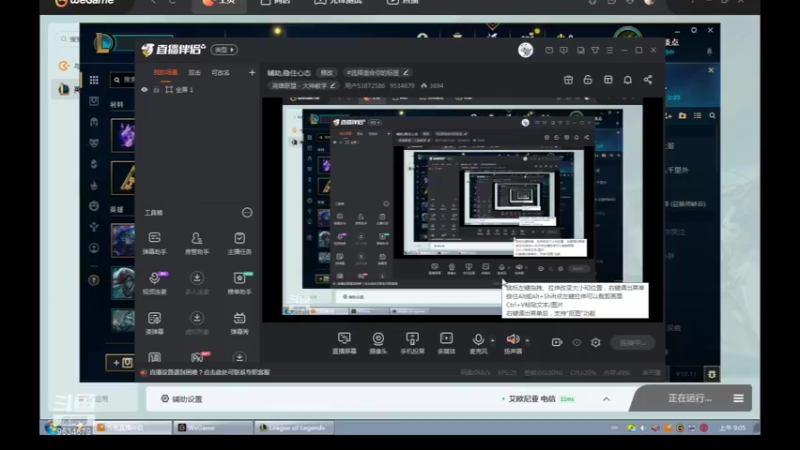Click the start streaming pill button

632,342
